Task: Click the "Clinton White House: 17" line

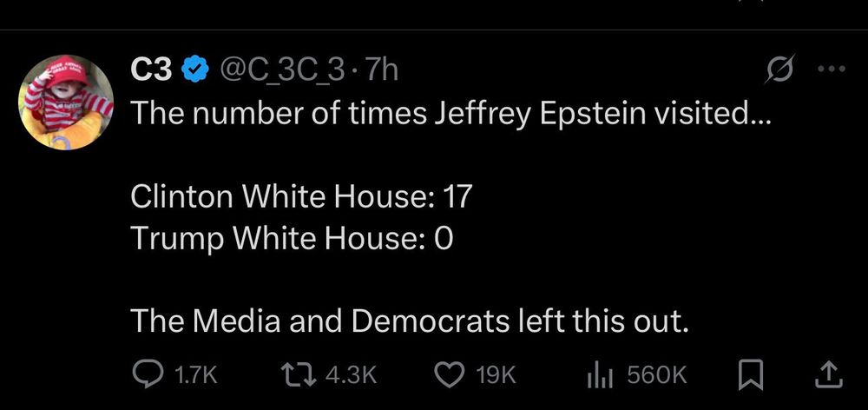Action: (x=300, y=196)
